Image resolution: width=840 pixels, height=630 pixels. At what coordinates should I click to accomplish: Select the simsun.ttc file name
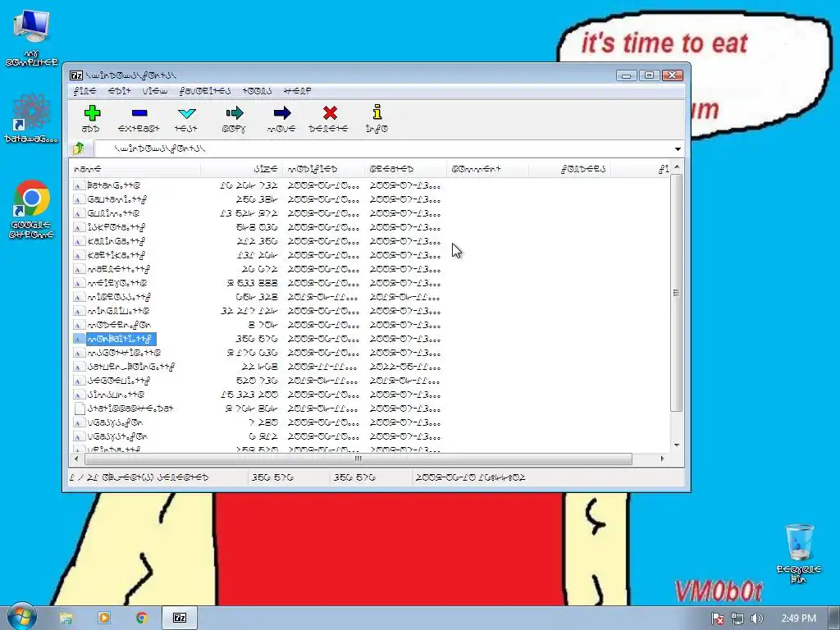[116, 395]
